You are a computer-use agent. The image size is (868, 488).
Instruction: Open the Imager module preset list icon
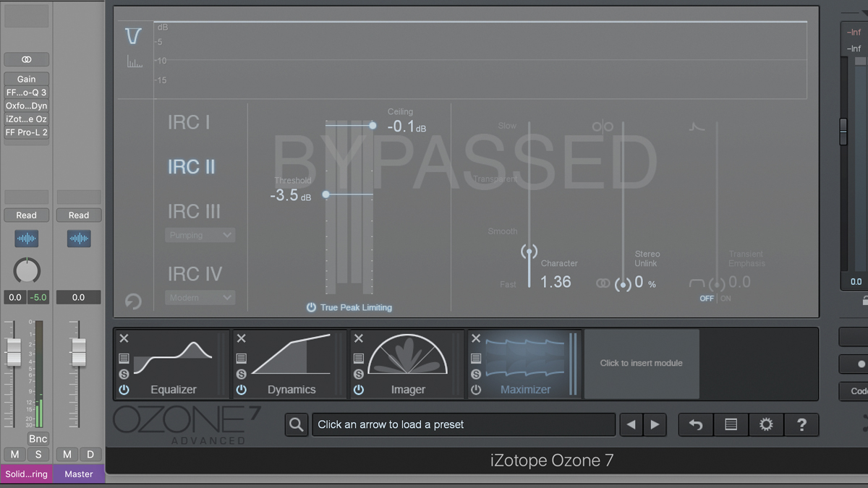click(x=358, y=358)
